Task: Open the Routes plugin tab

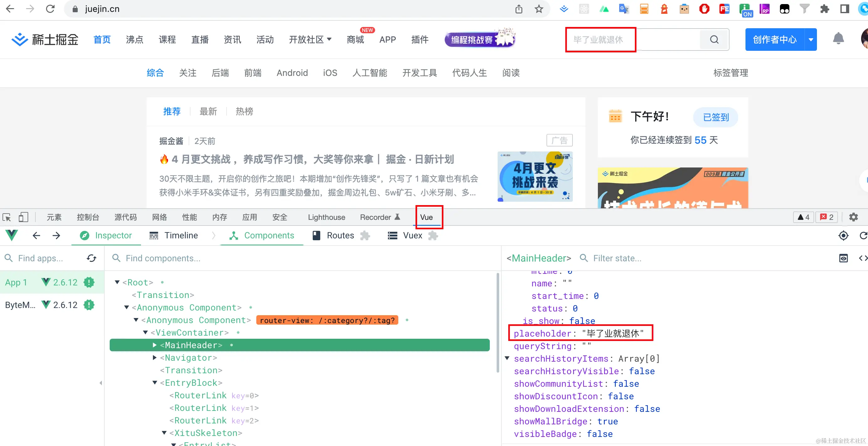Action: [x=341, y=235]
